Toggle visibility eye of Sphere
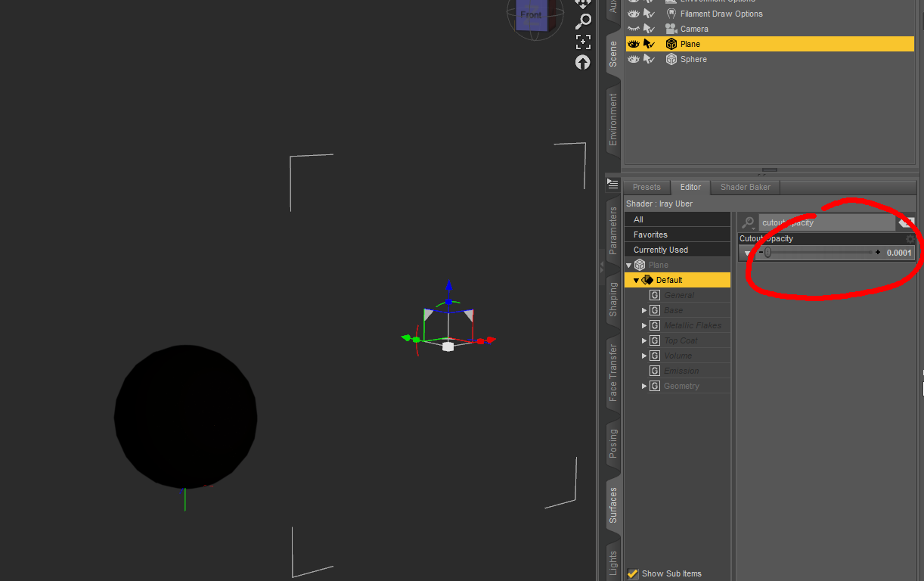Screen dimensions: 924x581 (634, 59)
